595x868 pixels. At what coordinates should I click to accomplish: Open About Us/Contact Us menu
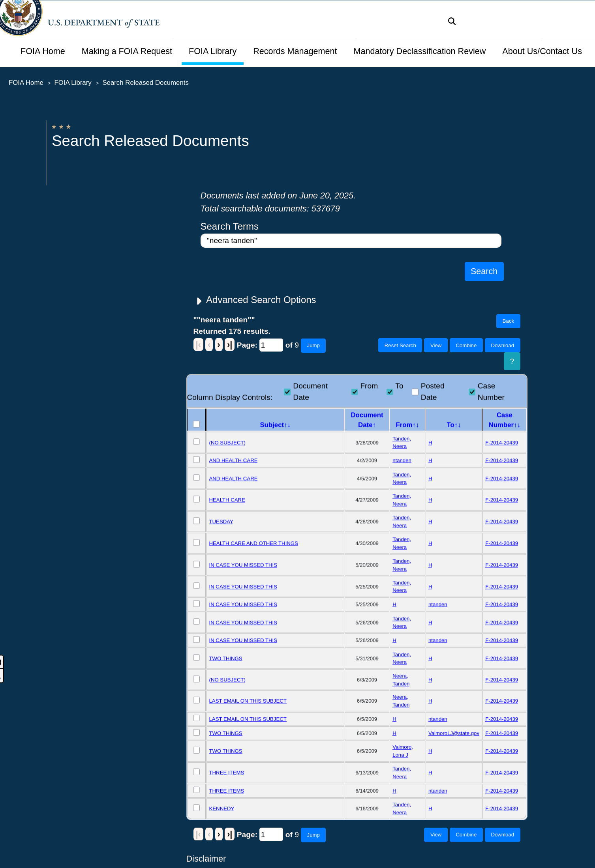[x=542, y=51]
